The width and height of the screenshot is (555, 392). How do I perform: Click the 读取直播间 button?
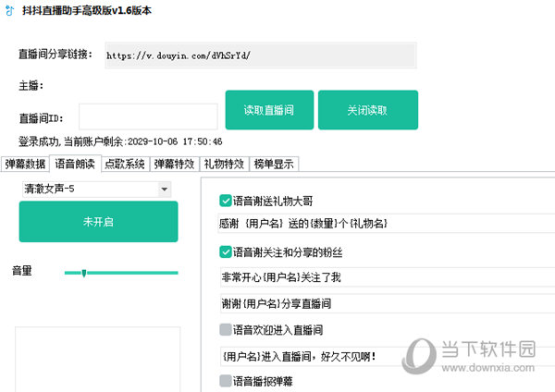268,110
